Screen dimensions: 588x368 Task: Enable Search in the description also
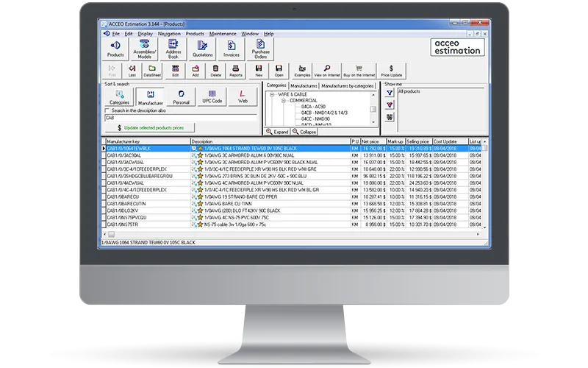click(x=107, y=110)
